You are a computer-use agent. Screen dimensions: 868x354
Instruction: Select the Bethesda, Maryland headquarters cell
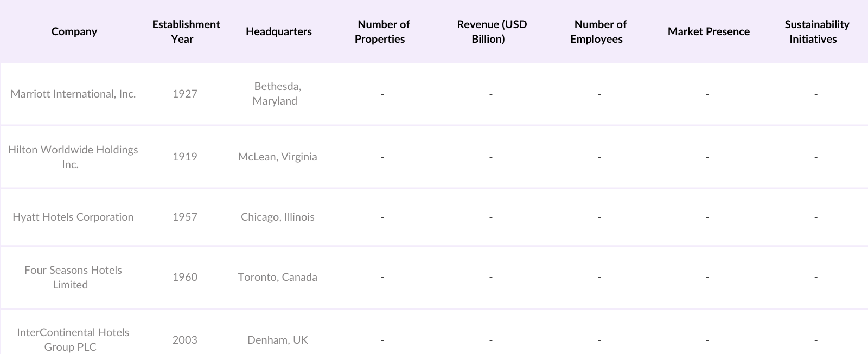tap(277, 94)
